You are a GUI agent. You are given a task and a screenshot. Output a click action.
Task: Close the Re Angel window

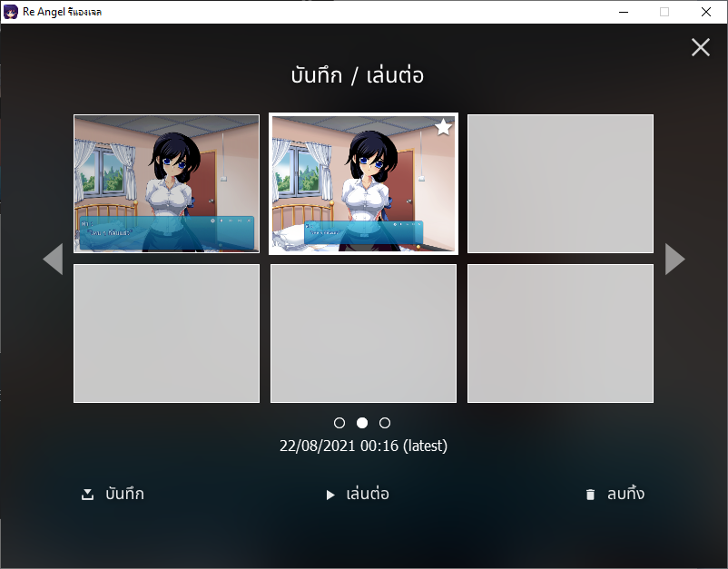click(x=706, y=12)
